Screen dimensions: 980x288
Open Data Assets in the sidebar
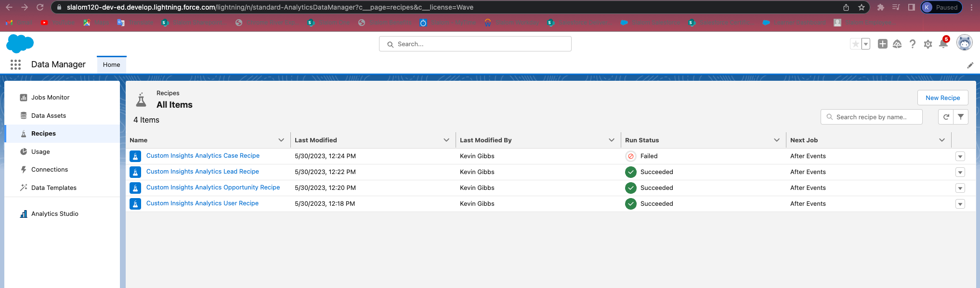pyautogui.click(x=62, y=116)
